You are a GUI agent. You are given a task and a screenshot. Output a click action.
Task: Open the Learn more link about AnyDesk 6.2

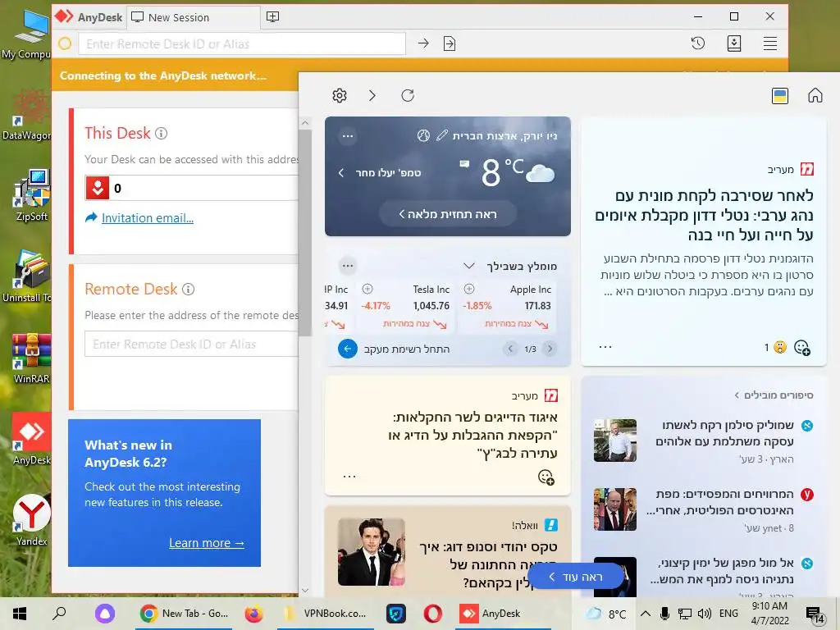(x=206, y=543)
